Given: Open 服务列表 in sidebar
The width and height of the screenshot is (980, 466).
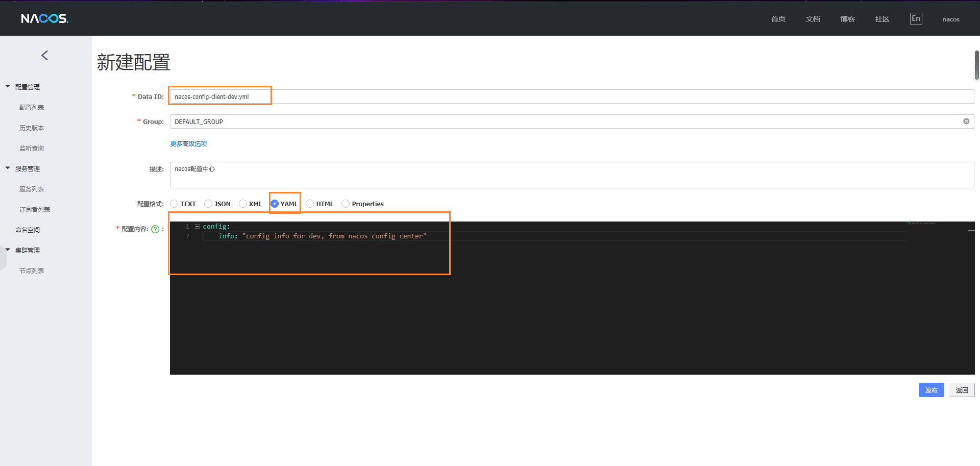Looking at the screenshot, I should tap(32, 189).
